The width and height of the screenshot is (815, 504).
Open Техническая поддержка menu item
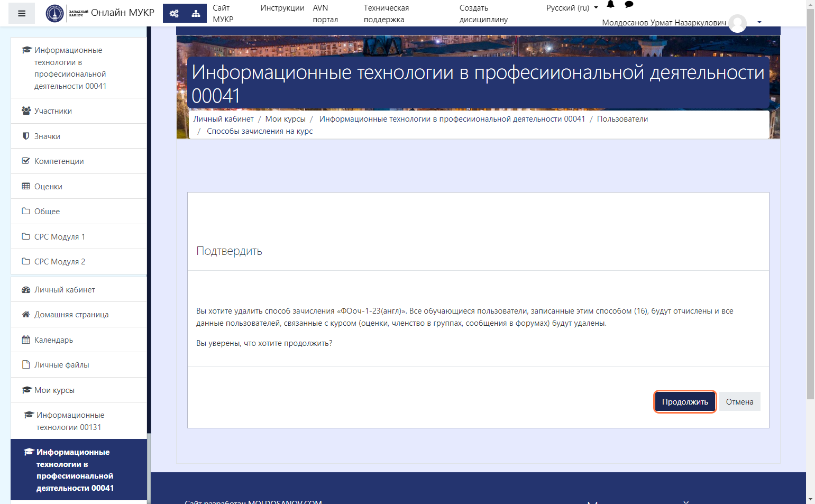coord(386,14)
